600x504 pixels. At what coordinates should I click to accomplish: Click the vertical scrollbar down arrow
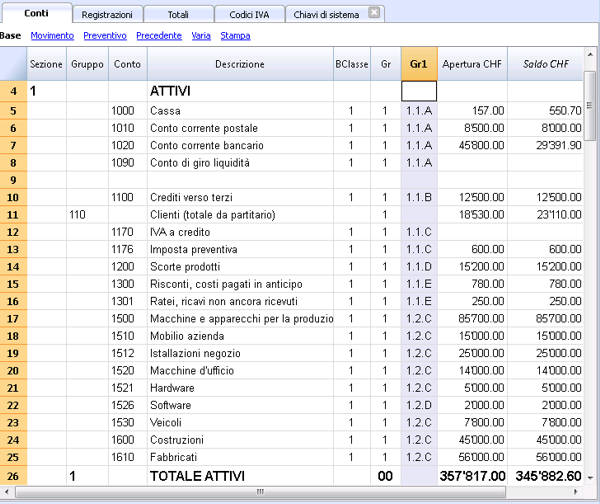point(590,477)
